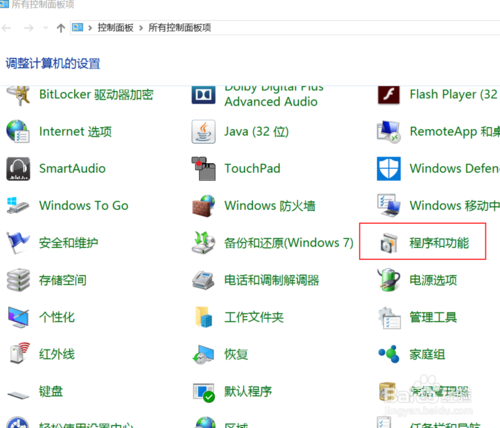The image size is (500, 428).
Task: Click 备份和还原(Windows 7) link
Action: [x=289, y=243]
